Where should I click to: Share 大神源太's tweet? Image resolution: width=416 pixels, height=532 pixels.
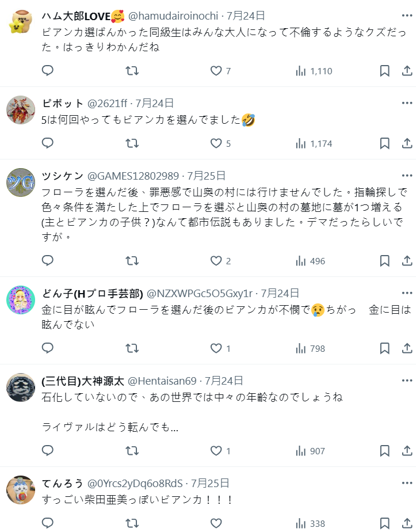pyautogui.click(x=406, y=451)
